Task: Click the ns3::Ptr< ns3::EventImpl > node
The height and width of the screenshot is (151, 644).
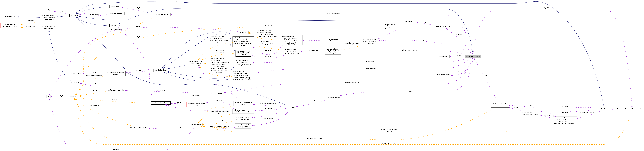Action: pos(115,90)
